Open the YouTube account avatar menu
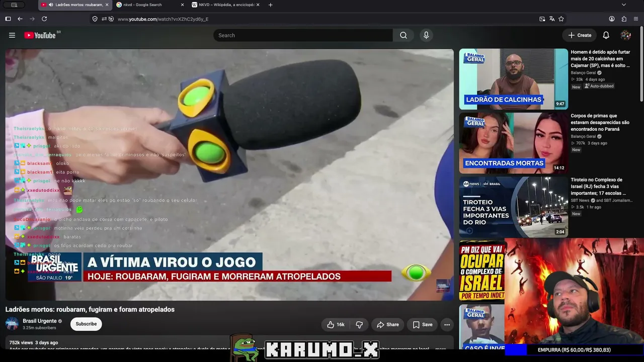The height and width of the screenshot is (362, 644). (x=626, y=35)
